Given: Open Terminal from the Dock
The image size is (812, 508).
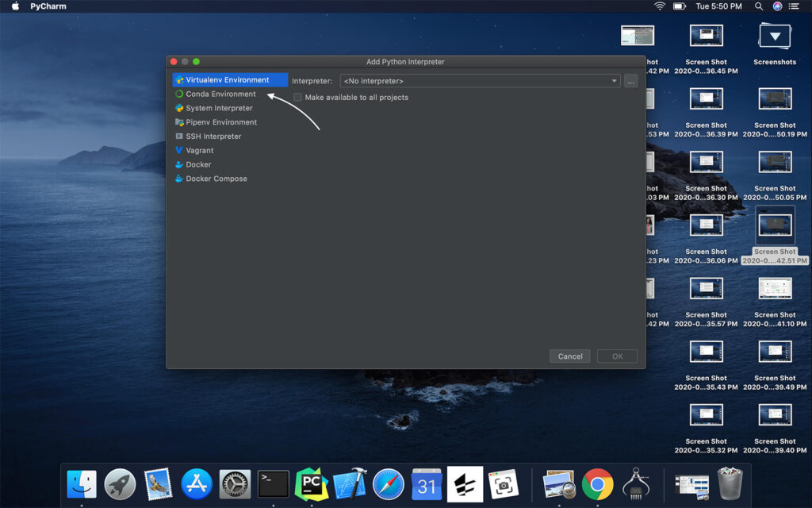Looking at the screenshot, I should point(273,485).
